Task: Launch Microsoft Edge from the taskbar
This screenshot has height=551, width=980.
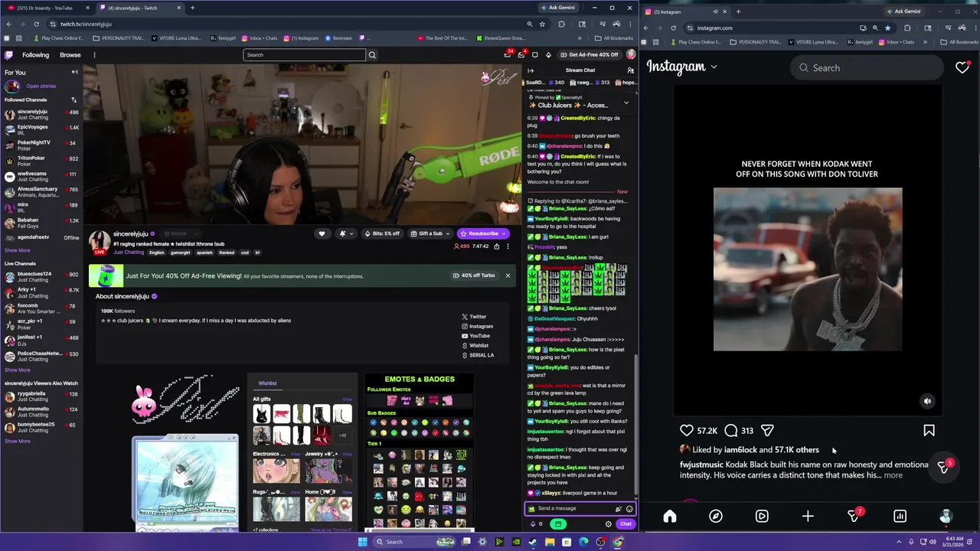Action: click(x=583, y=542)
